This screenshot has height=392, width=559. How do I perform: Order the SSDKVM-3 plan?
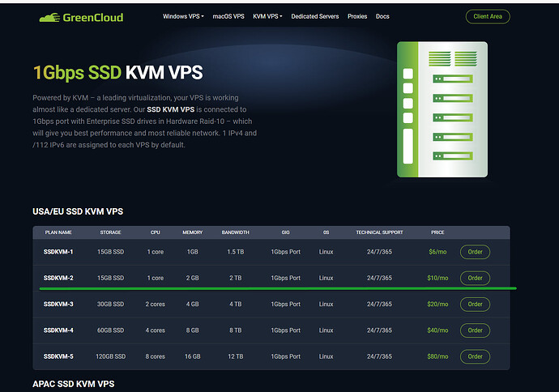pos(475,305)
